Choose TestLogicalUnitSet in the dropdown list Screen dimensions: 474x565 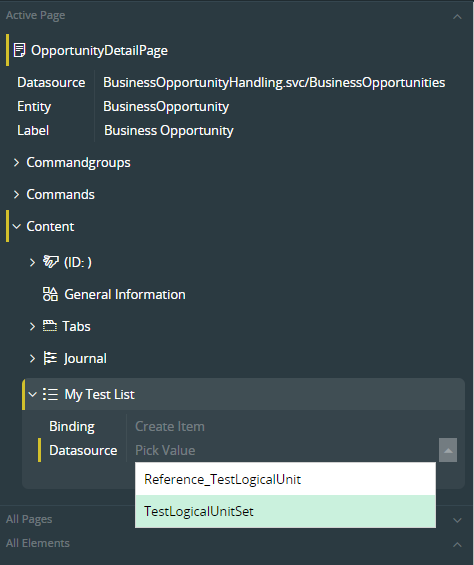pos(285,512)
